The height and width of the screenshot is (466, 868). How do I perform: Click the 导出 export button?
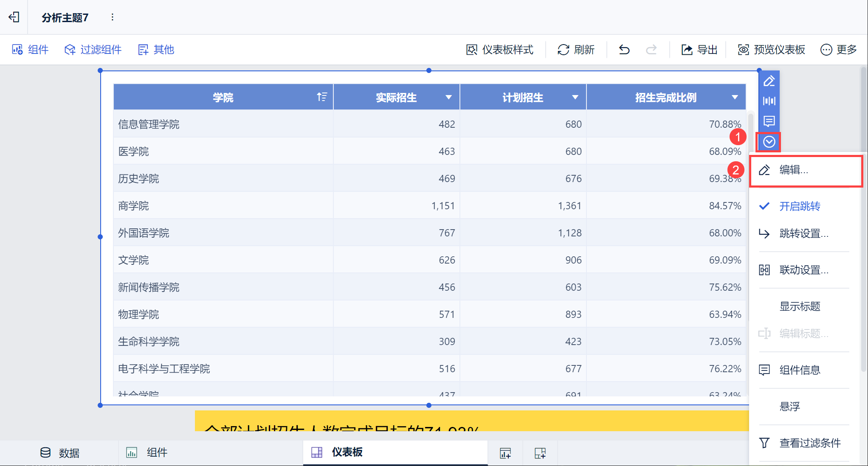[x=699, y=50]
